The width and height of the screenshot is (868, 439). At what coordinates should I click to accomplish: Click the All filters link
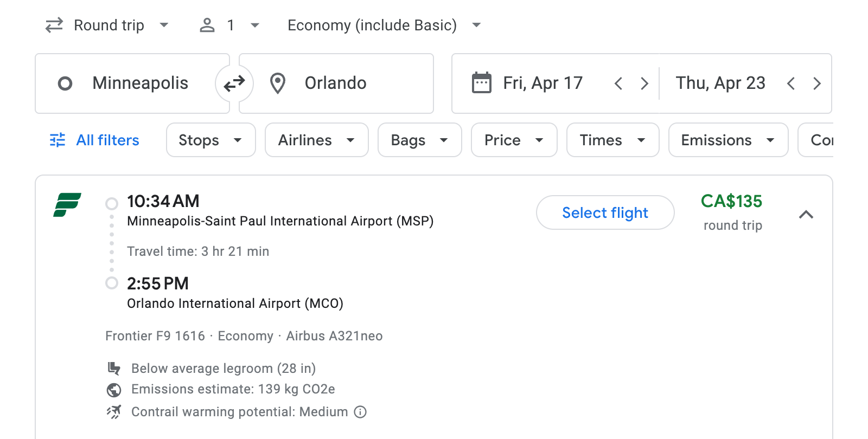tap(107, 140)
